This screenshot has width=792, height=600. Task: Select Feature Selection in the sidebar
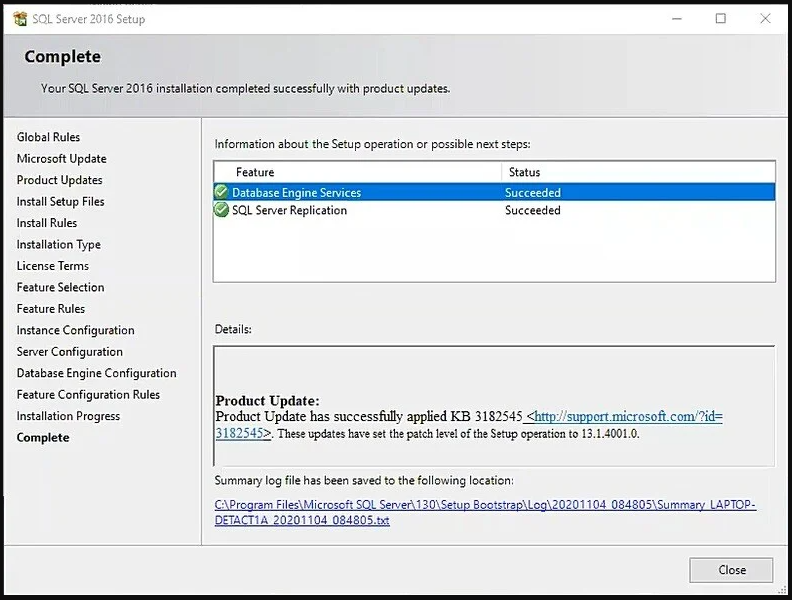click(x=60, y=287)
